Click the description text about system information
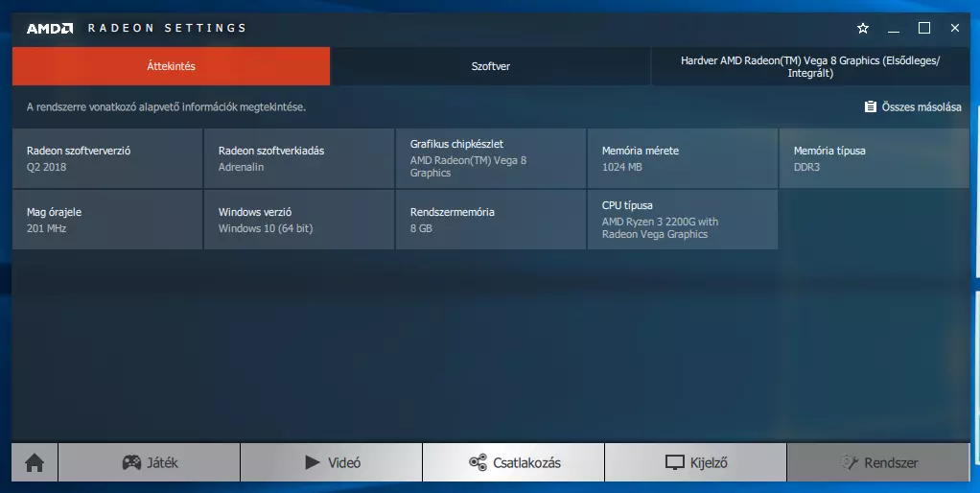 pos(166,106)
